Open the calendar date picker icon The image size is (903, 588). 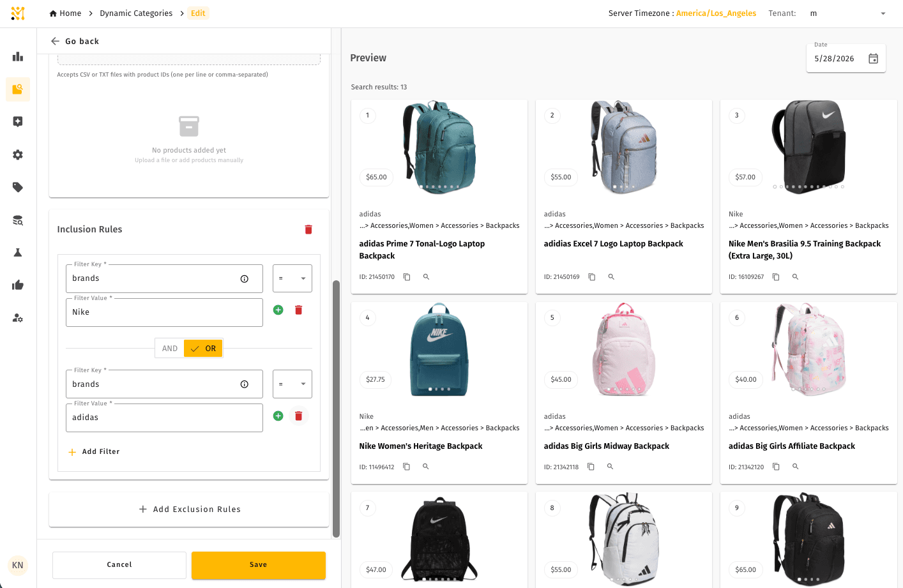click(x=873, y=59)
